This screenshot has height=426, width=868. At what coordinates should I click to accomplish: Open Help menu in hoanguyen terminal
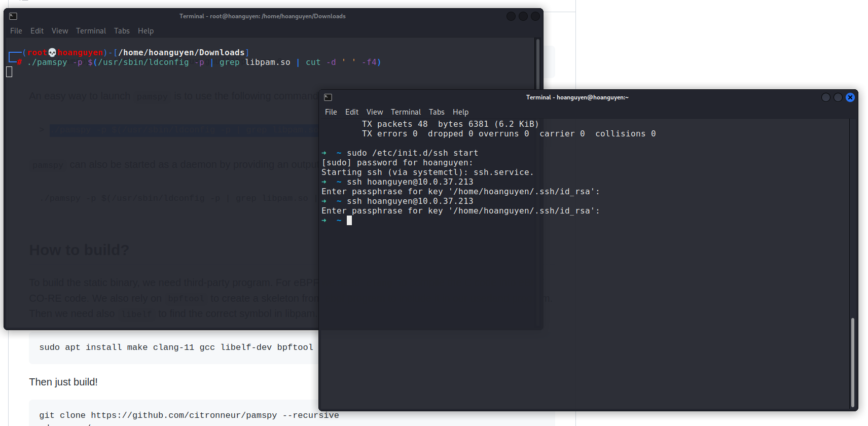pos(461,112)
